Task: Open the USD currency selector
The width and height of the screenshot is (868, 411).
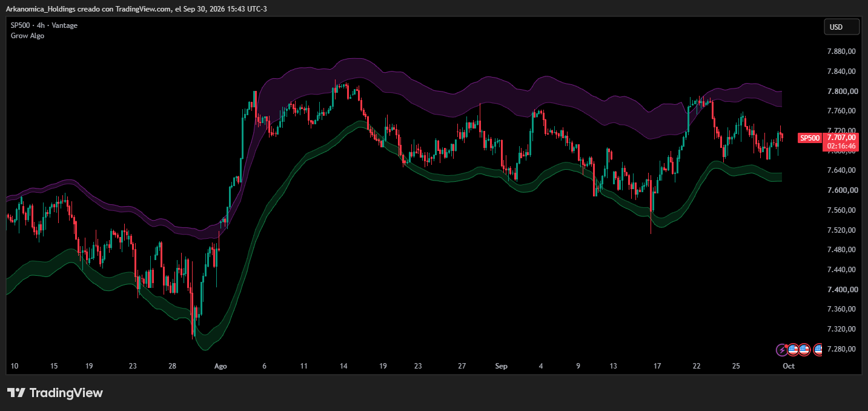Action: pos(841,27)
